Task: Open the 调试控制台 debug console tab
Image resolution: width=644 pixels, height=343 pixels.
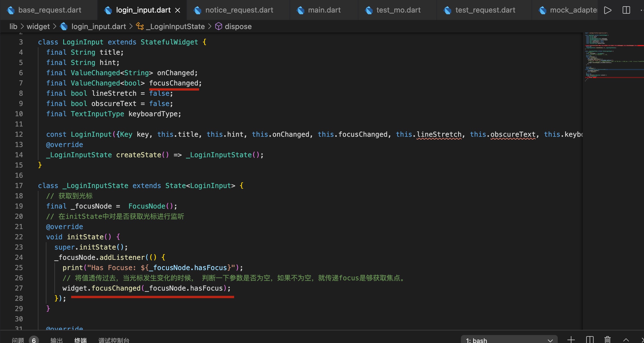Action: 114,340
